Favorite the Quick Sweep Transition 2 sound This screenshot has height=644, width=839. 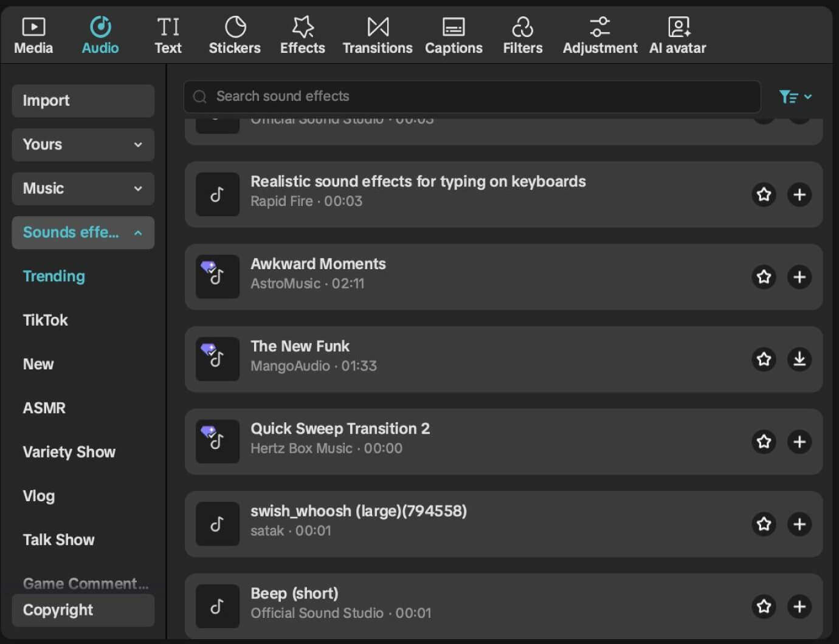pyautogui.click(x=764, y=442)
